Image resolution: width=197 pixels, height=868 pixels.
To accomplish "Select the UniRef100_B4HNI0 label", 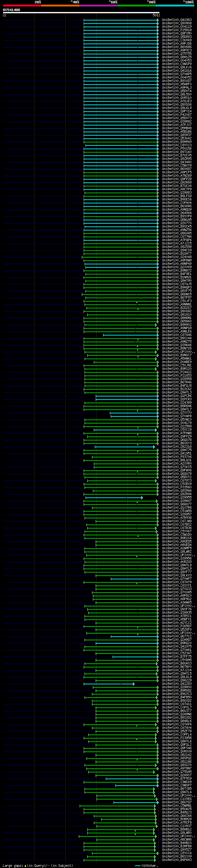I will (176, 843).
